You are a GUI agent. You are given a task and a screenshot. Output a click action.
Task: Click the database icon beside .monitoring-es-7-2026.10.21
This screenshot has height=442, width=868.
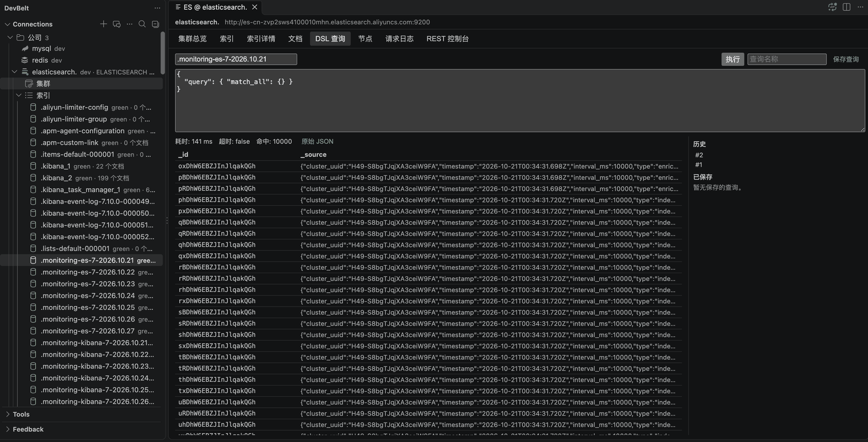34,260
